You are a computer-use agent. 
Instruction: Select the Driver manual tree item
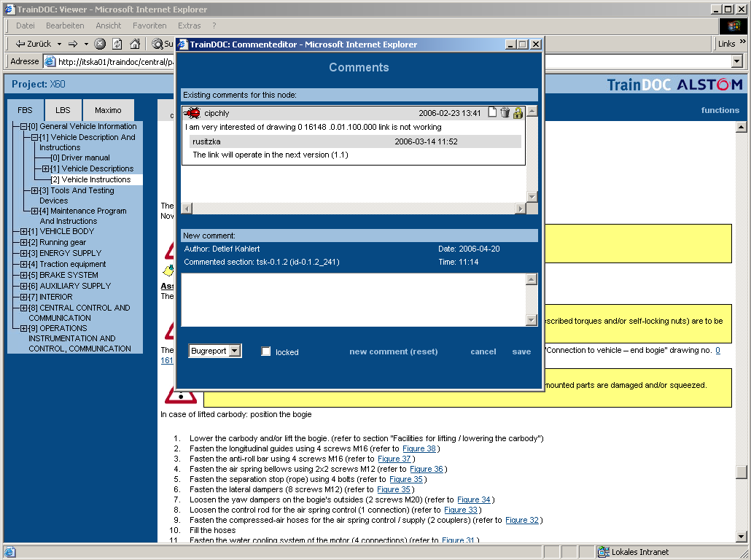tap(80, 157)
